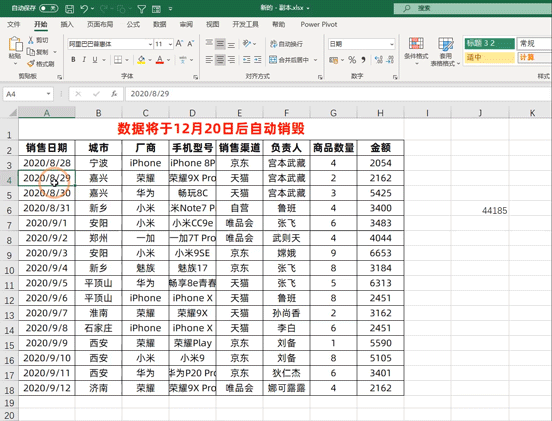Click the Decrease Font Size icon

tap(191, 44)
